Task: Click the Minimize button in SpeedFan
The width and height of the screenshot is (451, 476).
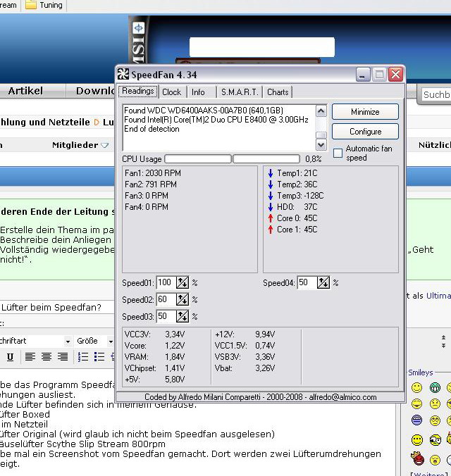Action: tap(365, 112)
